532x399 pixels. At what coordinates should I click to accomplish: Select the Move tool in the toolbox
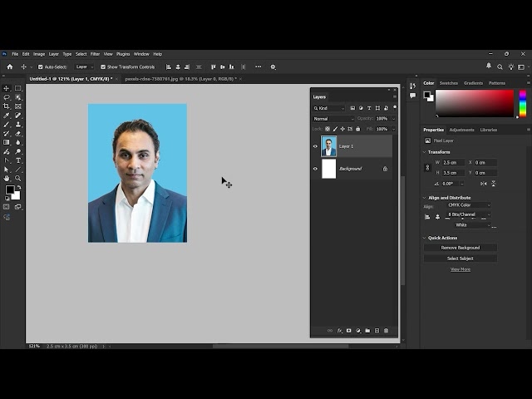coord(7,88)
